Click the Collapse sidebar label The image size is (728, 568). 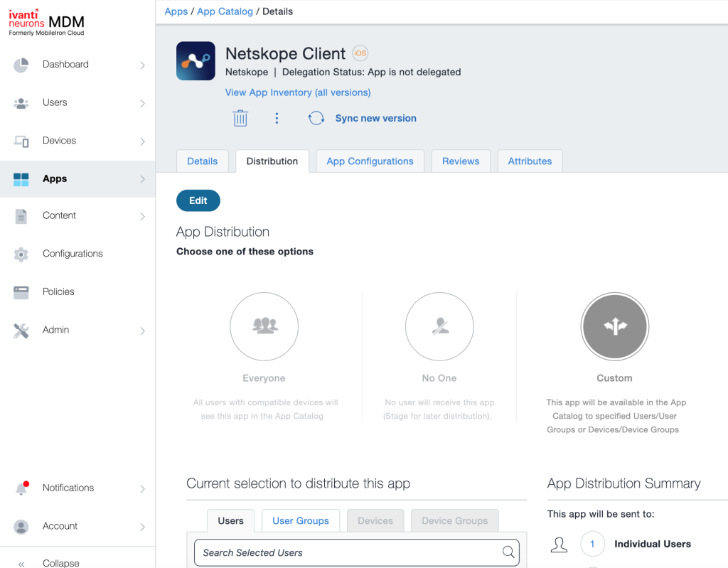click(x=61, y=563)
